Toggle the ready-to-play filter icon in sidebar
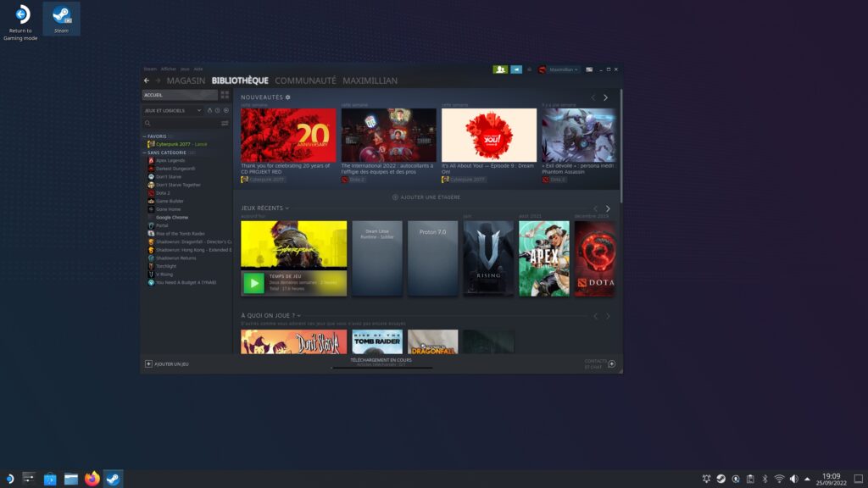This screenshot has width=868, height=488. pos(226,110)
